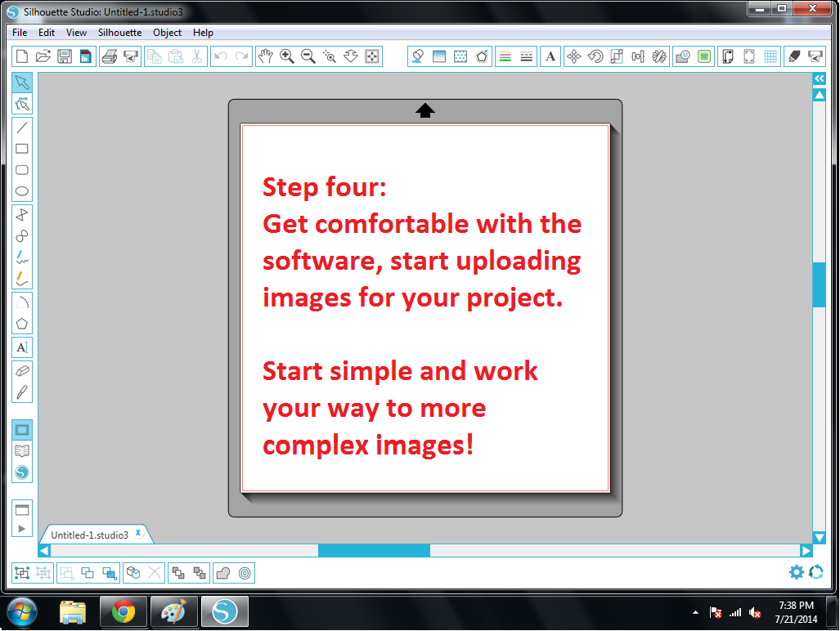Viewport: 840px width, 631px height.
Task: Click the Save to SD card icon
Action: tap(86, 56)
